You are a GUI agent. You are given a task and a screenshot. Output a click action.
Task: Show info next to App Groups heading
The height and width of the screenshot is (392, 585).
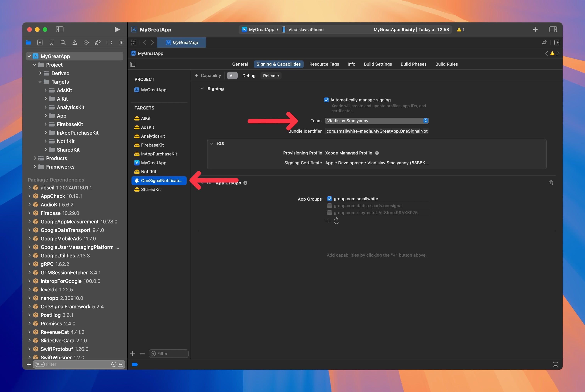click(245, 183)
